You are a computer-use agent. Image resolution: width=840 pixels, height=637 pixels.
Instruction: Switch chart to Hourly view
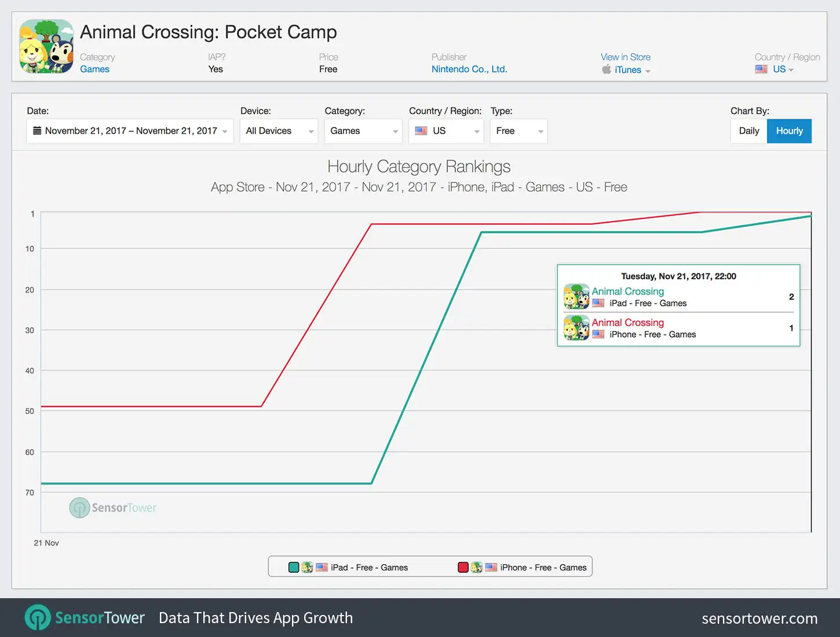790,131
